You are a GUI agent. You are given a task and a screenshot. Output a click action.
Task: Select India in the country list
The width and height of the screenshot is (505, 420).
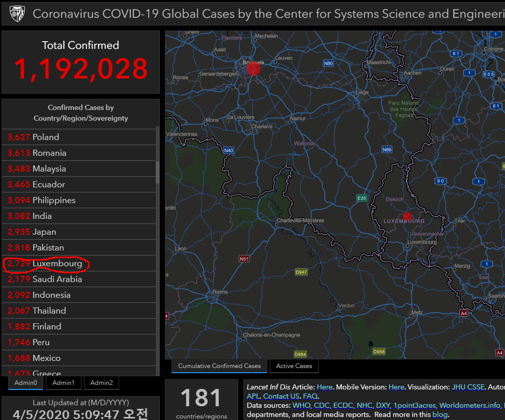(79, 216)
